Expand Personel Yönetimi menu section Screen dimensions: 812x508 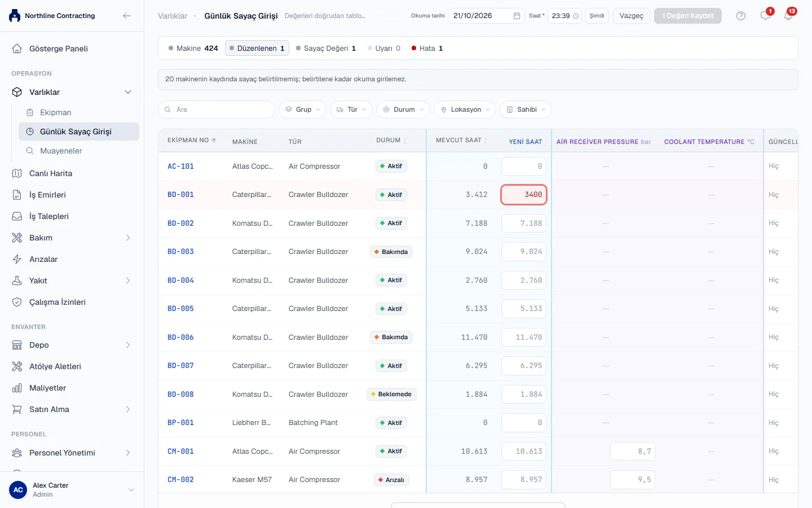tap(128, 453)
